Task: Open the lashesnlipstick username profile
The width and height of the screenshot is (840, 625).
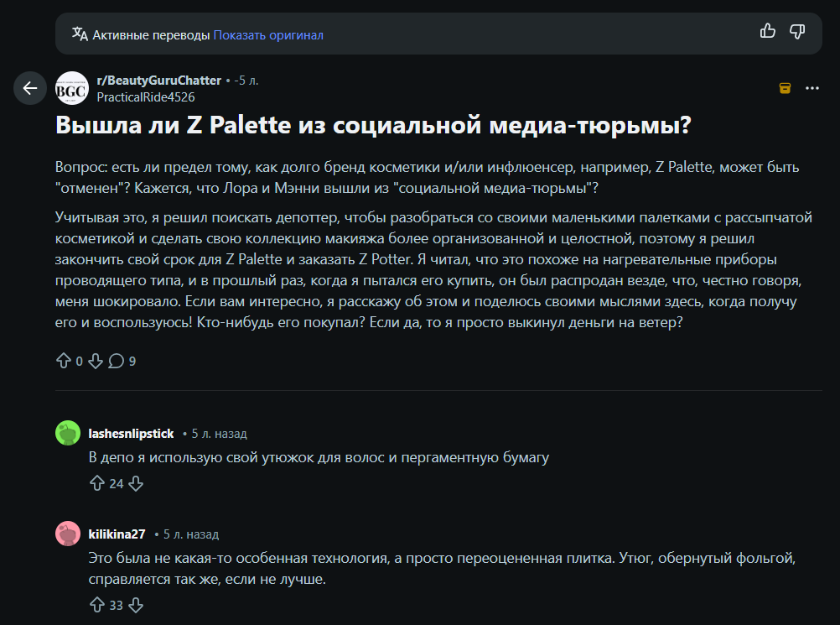Action: (131, 434)
